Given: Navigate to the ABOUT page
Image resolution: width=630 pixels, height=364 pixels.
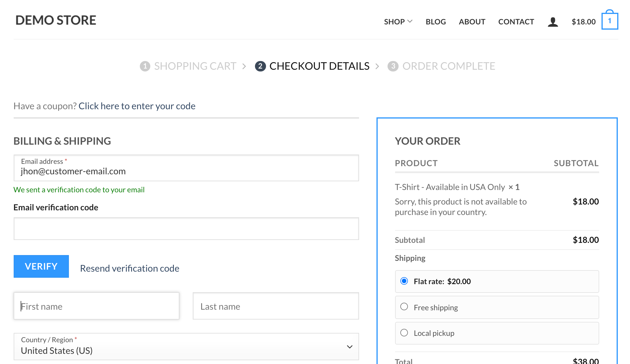Looking at the screenshot, I should [472, 21].
